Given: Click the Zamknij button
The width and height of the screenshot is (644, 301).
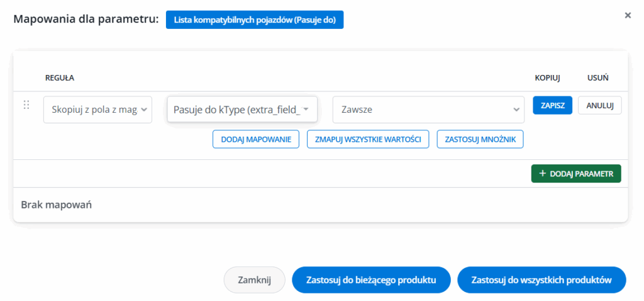Looking at the screenshot, I should [254, 280].
